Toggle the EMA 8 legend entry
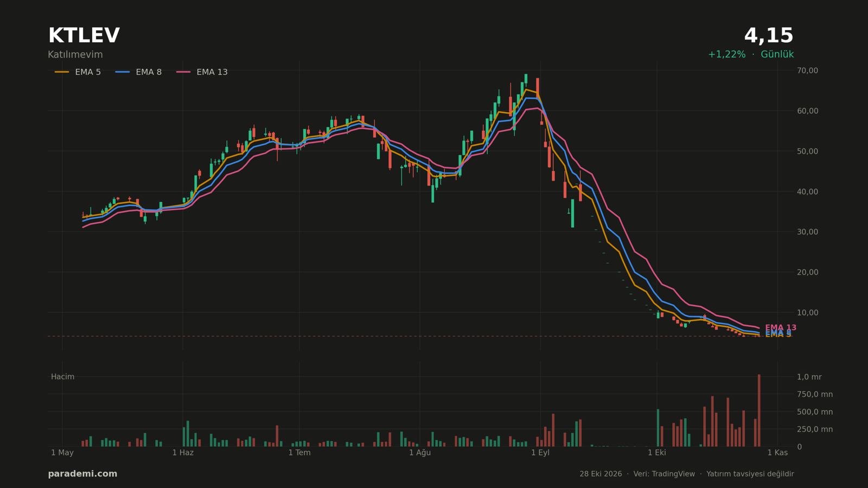This screenshot has width=868, height=488. click(x=138, y=72)
